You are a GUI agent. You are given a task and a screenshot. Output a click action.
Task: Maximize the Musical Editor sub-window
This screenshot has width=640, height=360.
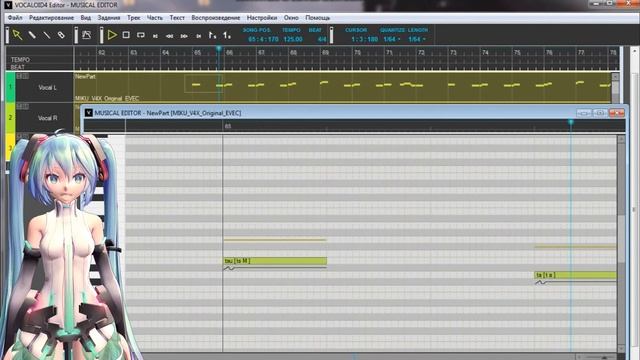600,113
